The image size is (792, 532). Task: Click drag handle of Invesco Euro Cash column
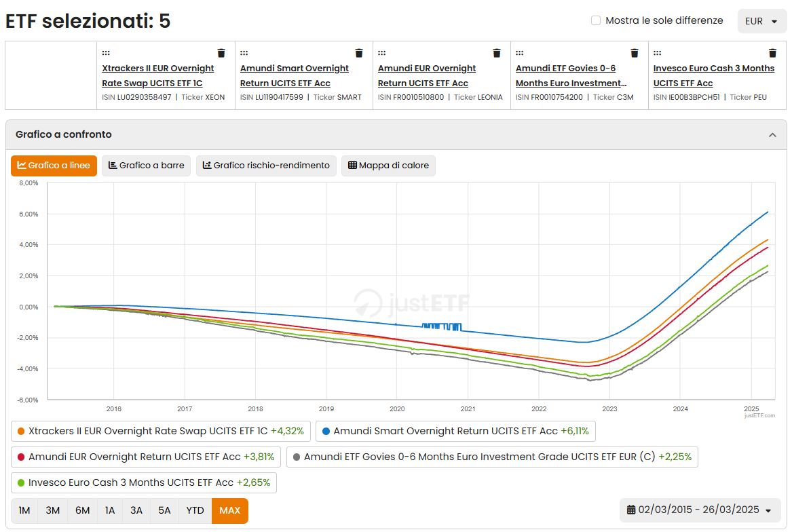tap(658, 53)
